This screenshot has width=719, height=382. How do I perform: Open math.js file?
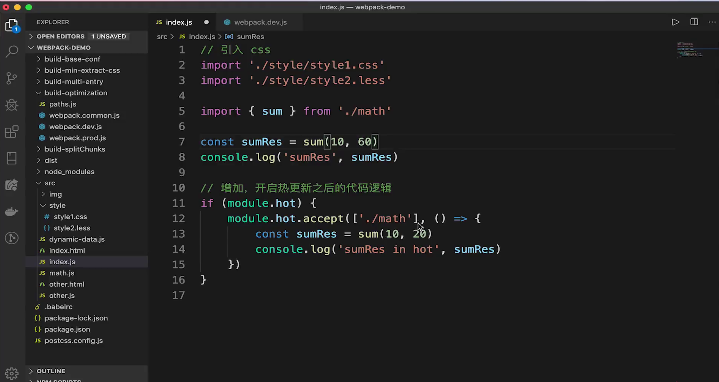87,273
